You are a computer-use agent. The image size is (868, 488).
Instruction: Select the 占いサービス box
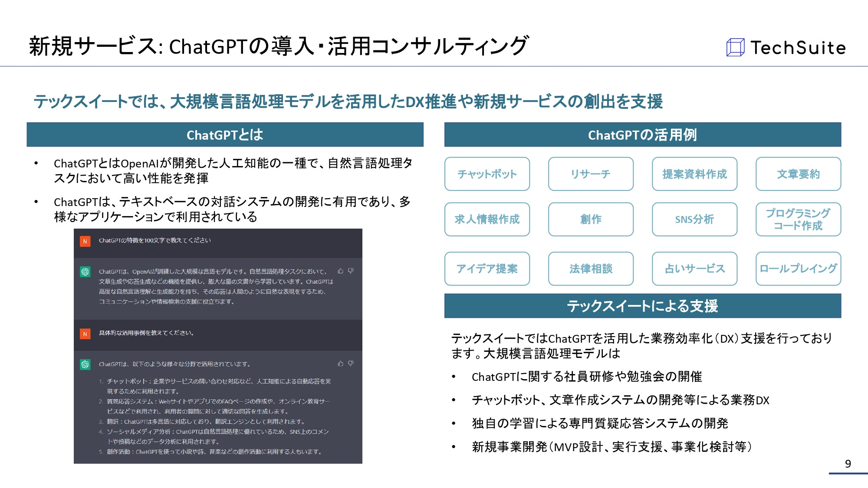pyautogui.click(x=694, y=269)
